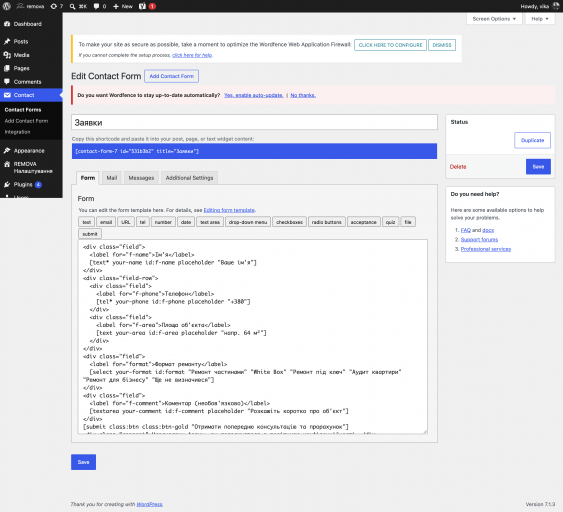Click the bottom Save button
Viewport: 563px width, 512px height.
(x=83, y=462)
